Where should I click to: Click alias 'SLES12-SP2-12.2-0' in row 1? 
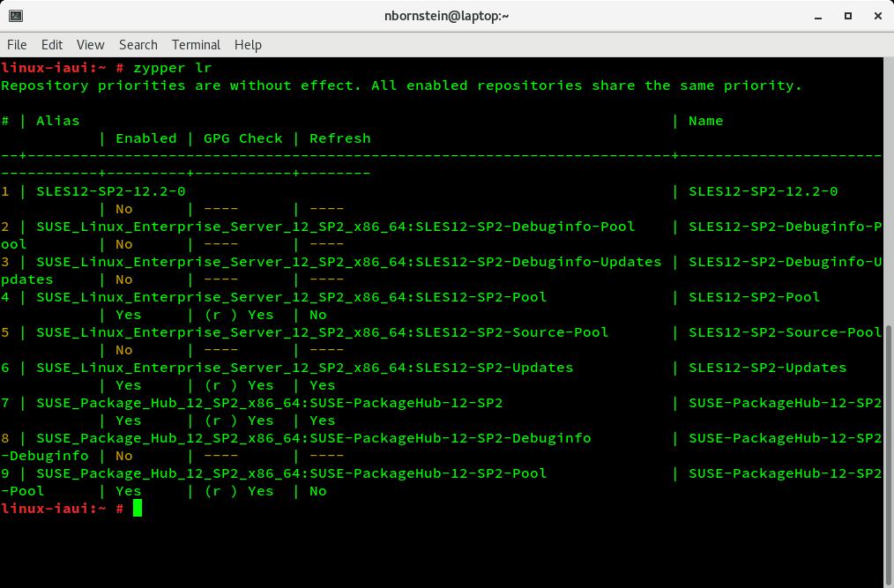pos(110,191)
